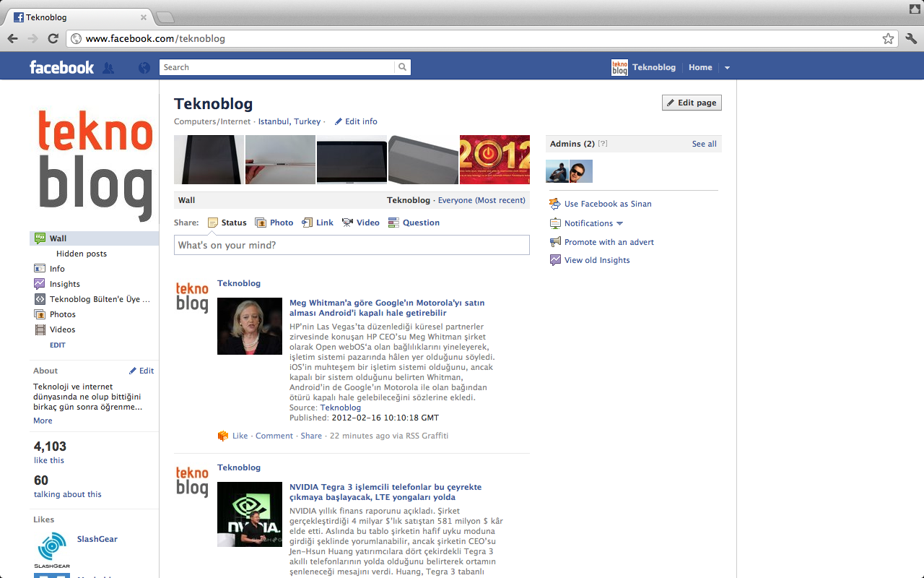Click the Question share icon
This screenshot has height=578, width=924.
[x=393, y=223]
